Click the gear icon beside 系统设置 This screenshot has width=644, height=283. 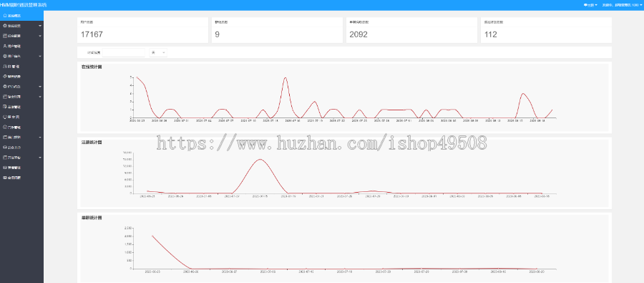point(4,26)
